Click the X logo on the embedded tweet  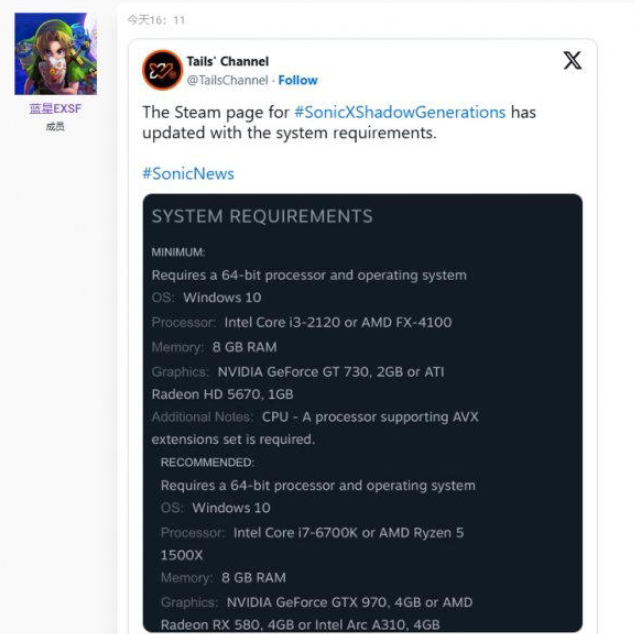tap(572, 60)
